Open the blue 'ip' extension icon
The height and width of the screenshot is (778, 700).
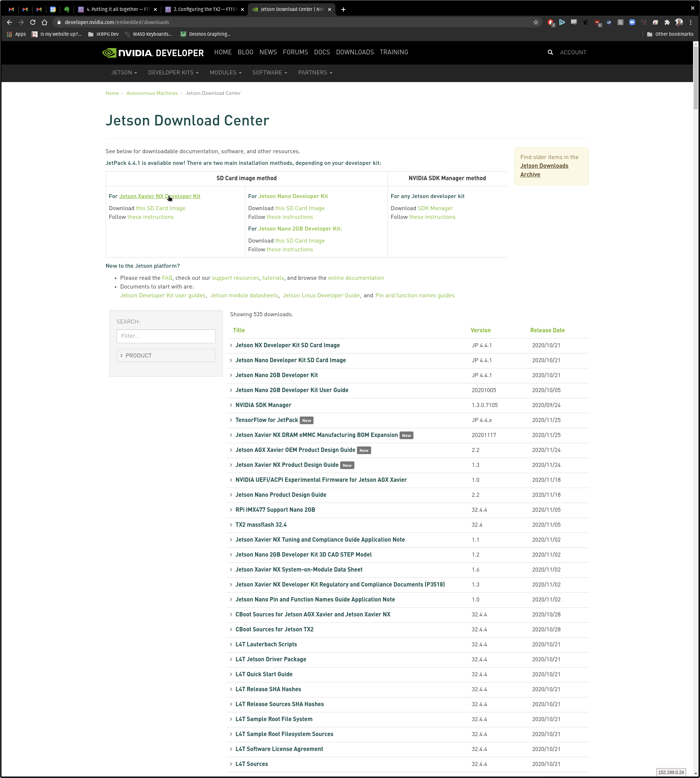pos(609,22)
